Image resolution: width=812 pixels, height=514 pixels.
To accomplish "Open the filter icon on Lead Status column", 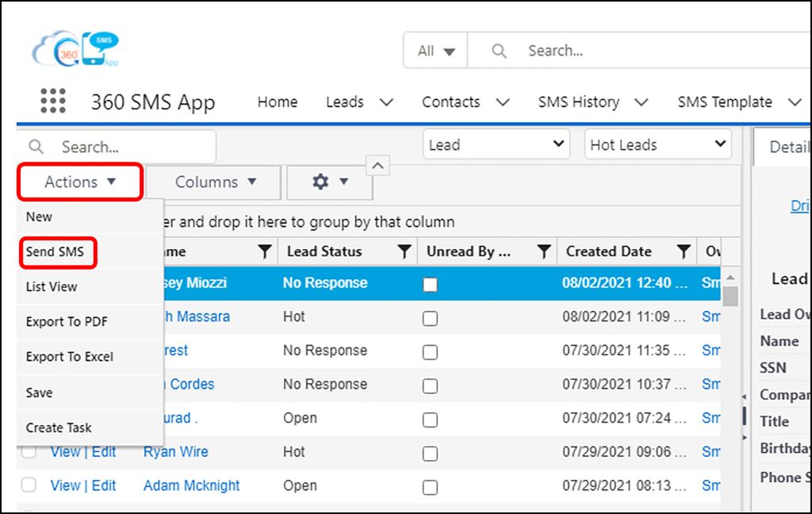I will click(404, 251).
